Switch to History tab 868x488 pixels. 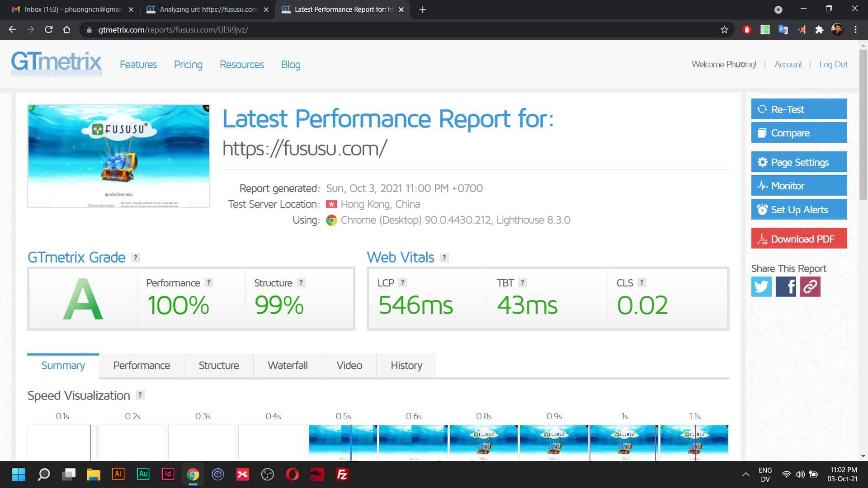406,366
